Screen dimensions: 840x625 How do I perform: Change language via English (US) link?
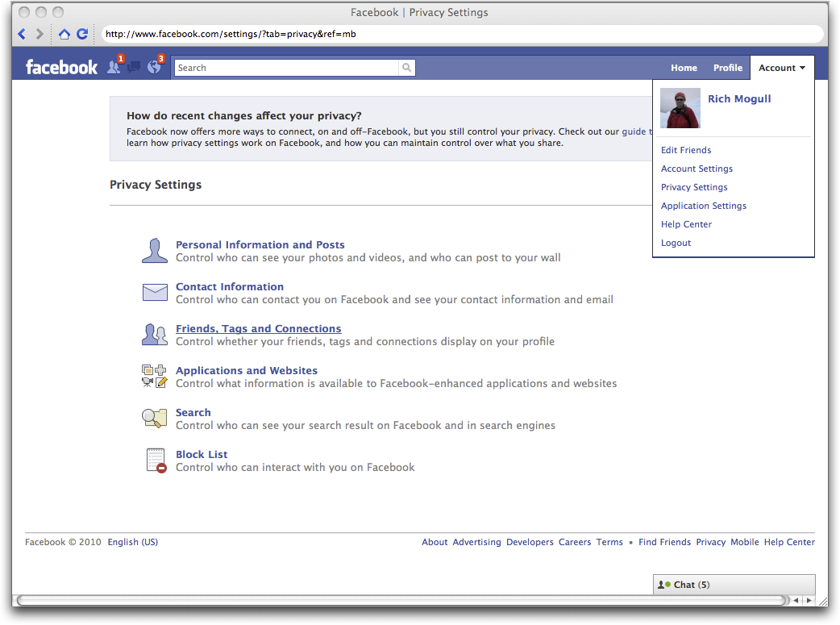(x=133, y=543)
